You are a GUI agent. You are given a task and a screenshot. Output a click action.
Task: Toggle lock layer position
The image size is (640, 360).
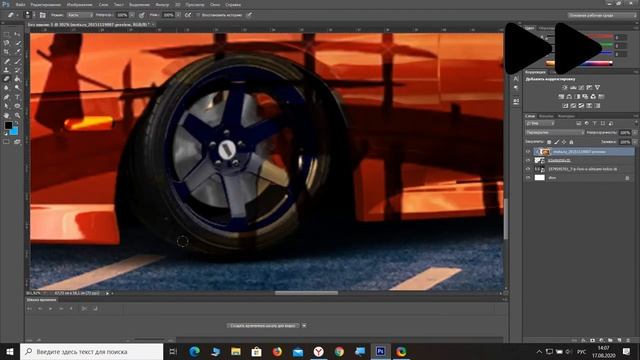coord(564,142)
